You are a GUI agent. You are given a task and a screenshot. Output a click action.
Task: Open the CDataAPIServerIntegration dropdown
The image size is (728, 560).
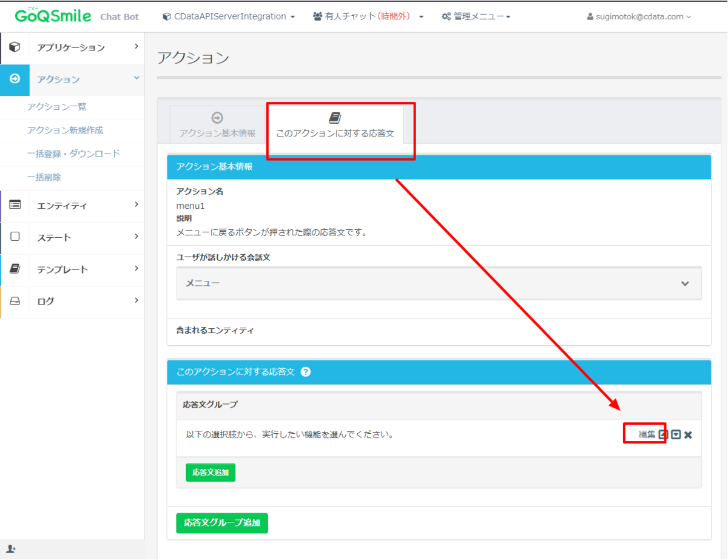tap(229, 16)
